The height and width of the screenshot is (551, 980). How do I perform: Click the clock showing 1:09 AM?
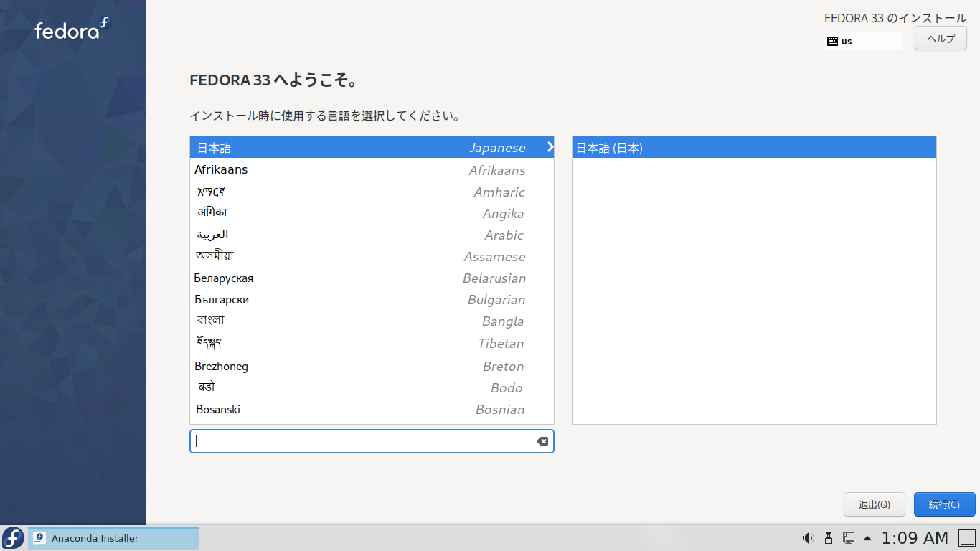915,538
